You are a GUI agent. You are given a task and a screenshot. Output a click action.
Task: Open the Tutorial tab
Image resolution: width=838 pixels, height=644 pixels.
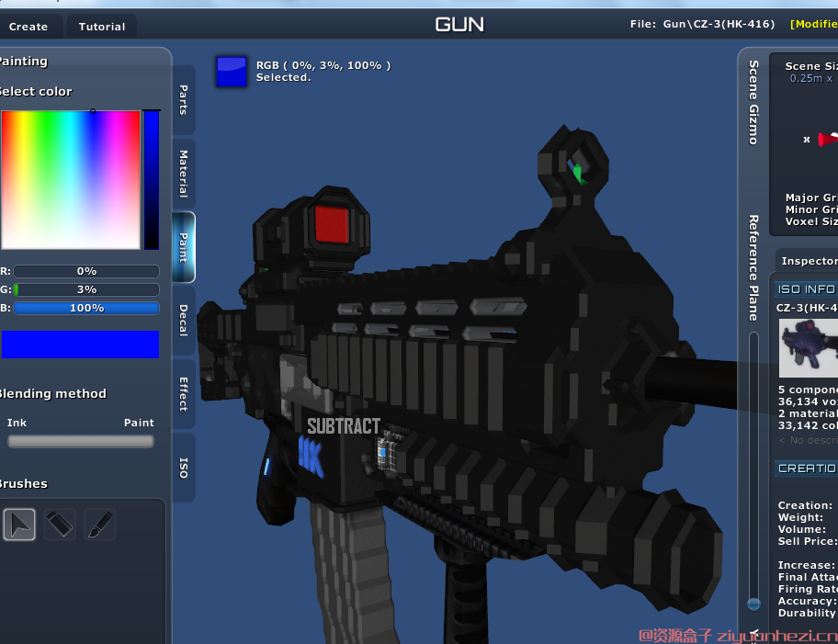101,26
